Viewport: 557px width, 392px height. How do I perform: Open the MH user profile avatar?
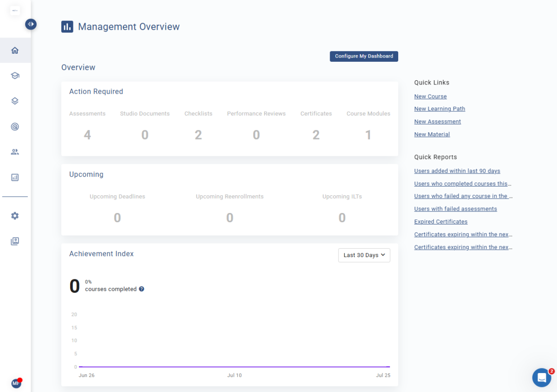pyautogui.click(x=16, y=383)
